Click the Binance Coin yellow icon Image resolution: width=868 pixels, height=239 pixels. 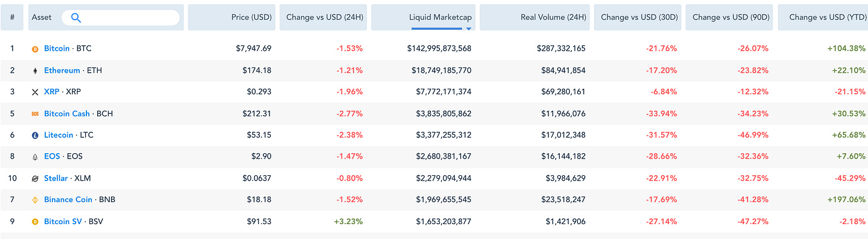click(x=35, y=200)
